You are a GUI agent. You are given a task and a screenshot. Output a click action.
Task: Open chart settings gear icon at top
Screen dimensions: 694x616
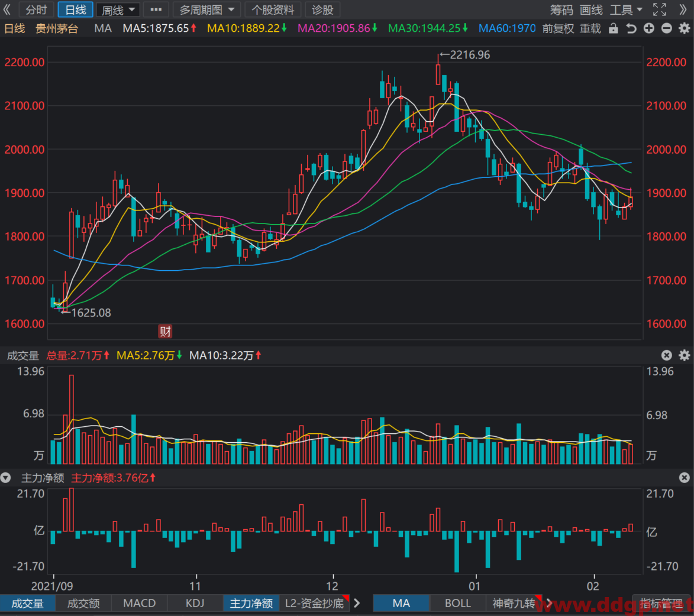click(x=685, y=29)
